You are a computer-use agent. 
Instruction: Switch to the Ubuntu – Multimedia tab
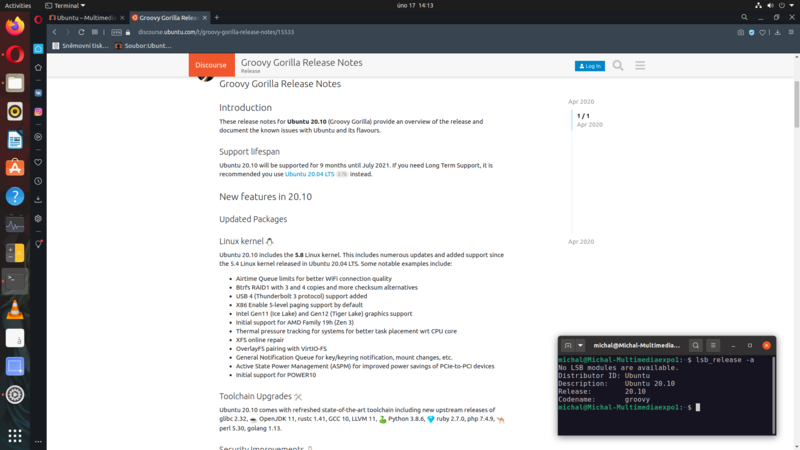click(x=86, y=17)
